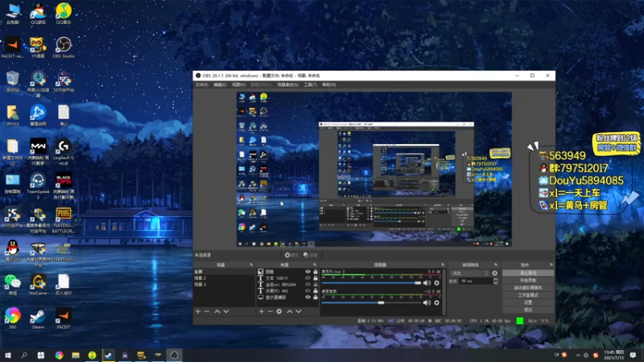This screenshot has width=644, height=362.
Task: Toggle lock of 开黑YY: 960 source
Action: coord(316,290)
